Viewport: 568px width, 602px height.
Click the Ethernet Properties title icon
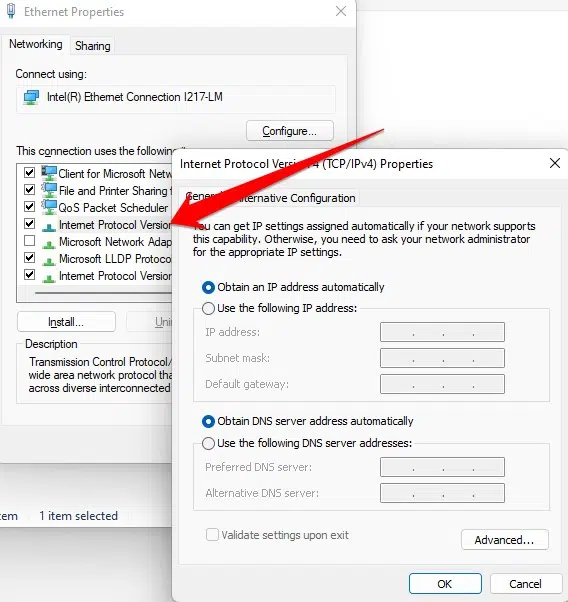[x=11, y=11]
